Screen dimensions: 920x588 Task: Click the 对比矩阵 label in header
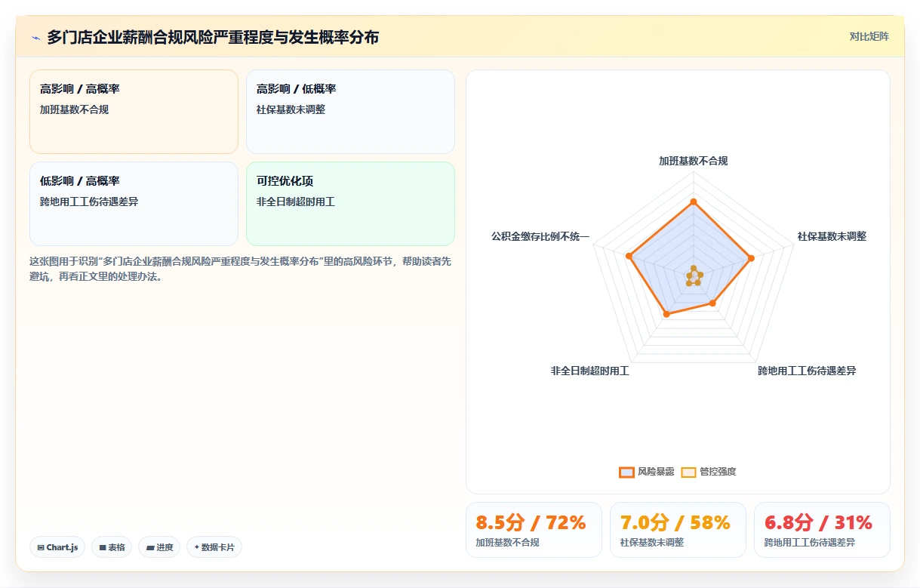[869, 36]
